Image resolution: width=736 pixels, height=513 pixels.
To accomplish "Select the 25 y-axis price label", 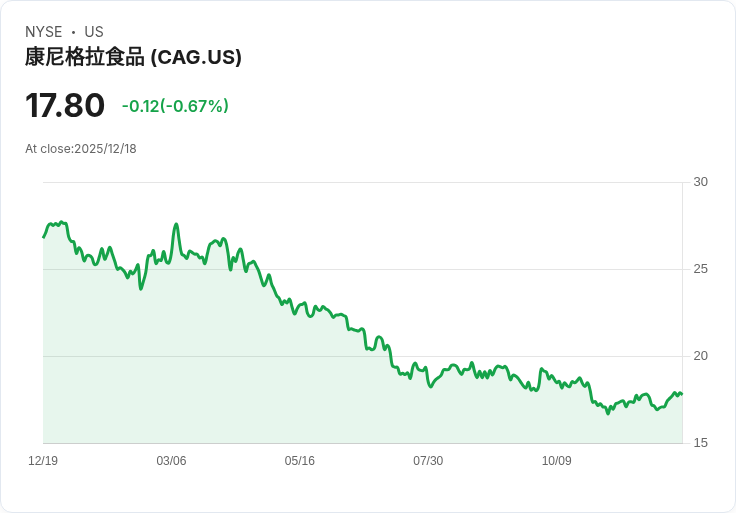I will pos(700,269).
